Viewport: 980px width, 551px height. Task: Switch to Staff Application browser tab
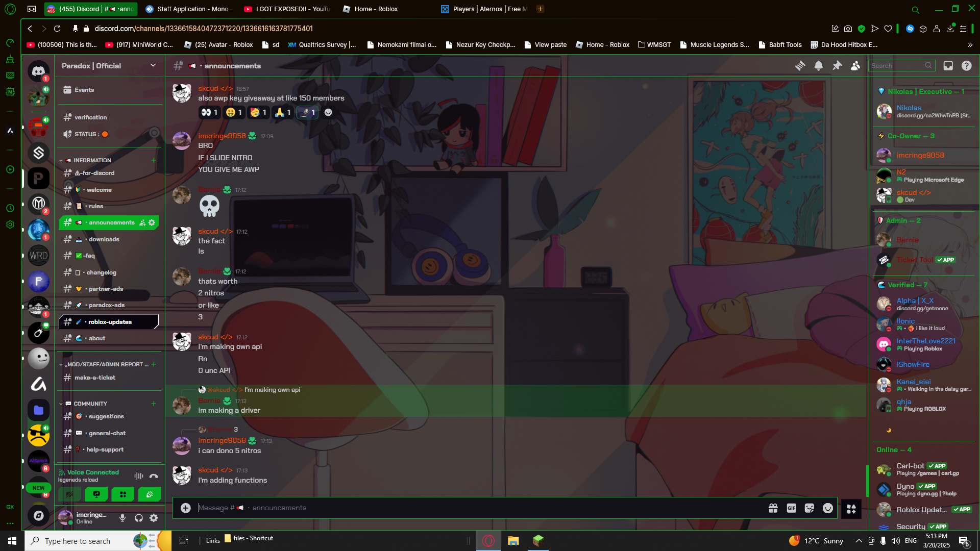pos(188,9)
